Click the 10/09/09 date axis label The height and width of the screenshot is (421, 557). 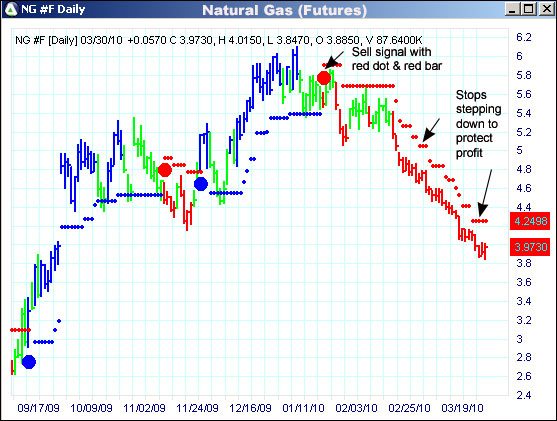(91, 408)
